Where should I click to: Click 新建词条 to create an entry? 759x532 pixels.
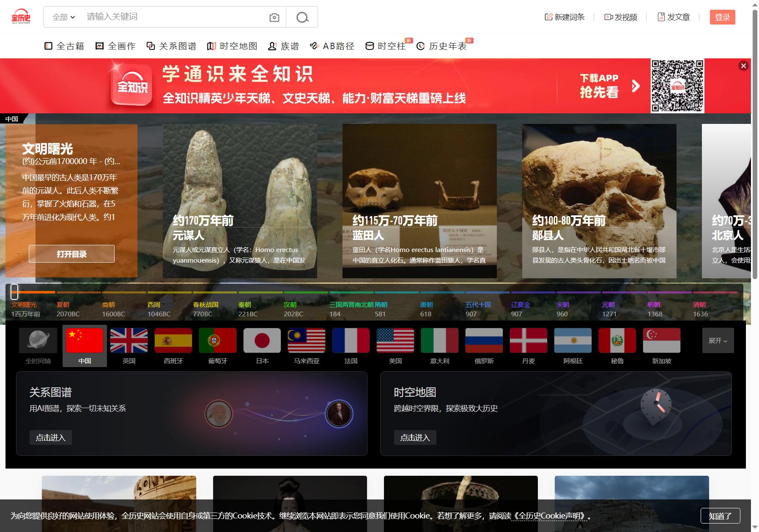564,17
